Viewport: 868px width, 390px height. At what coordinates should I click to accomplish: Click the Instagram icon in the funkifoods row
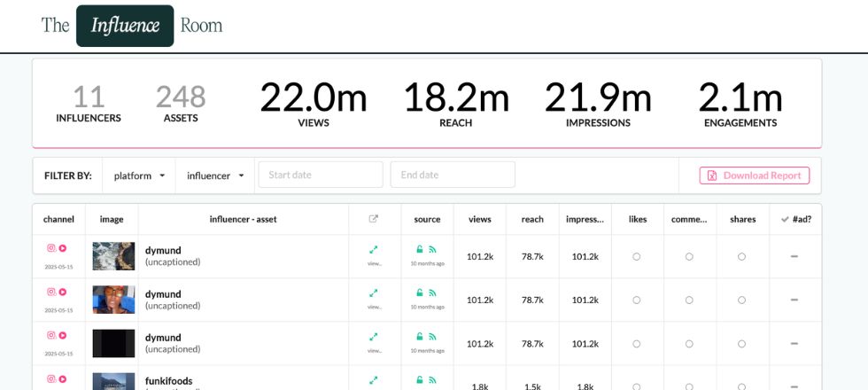click(x=51, y=379)
